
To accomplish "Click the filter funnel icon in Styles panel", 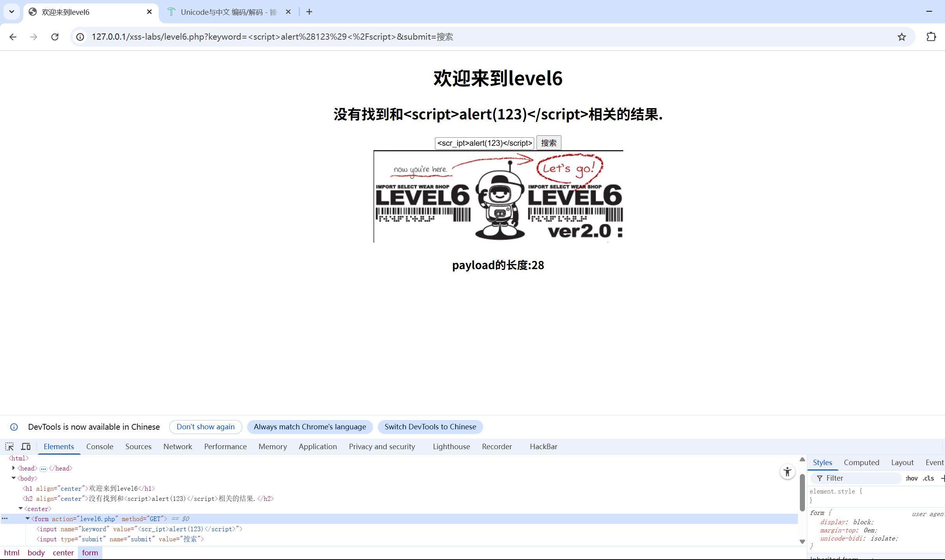I will coord(819,478).
